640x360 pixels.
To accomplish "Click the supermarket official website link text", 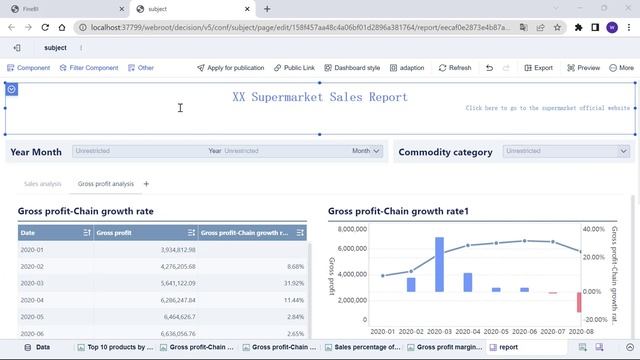I will pyautogui.click(x=548, y=108).
